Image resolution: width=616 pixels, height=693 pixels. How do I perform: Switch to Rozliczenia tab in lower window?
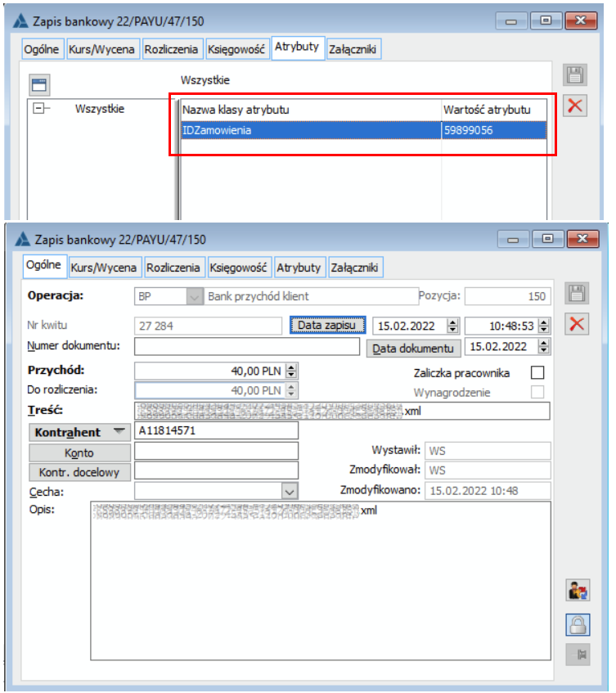[173, 267]
